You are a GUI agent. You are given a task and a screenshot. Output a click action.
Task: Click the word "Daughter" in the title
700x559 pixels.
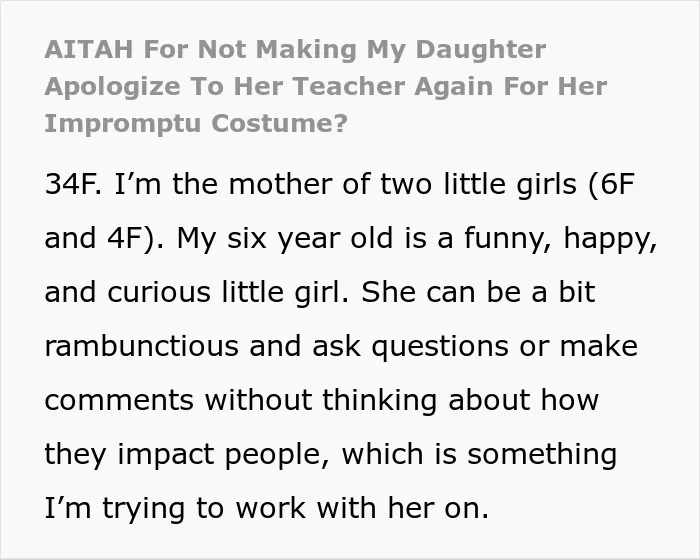pos(480,50)
